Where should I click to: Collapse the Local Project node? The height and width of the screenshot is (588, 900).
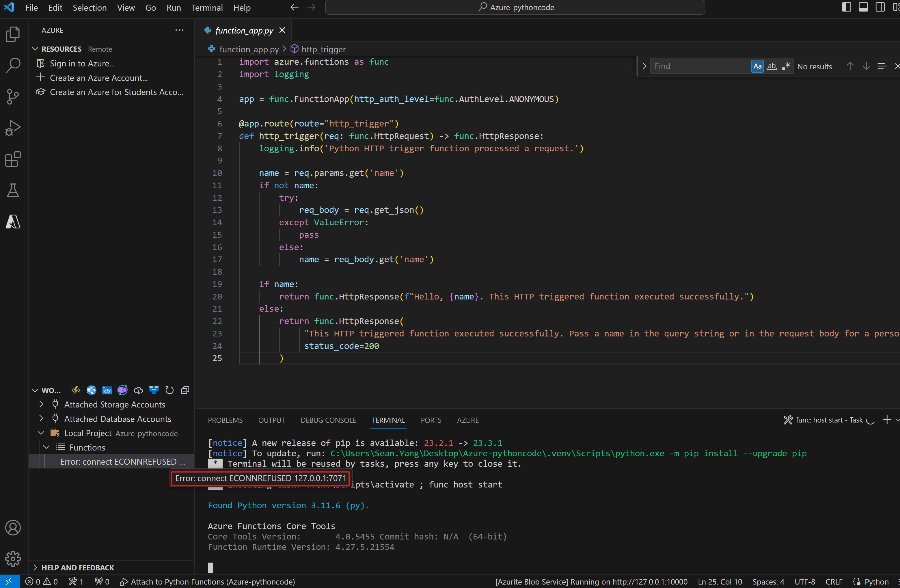(x=41, y=433)
